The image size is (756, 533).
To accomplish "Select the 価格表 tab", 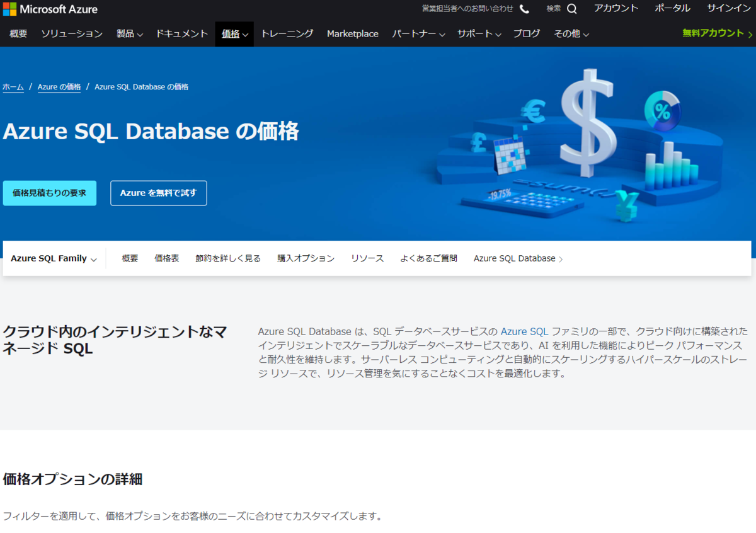I will (166, 258).
